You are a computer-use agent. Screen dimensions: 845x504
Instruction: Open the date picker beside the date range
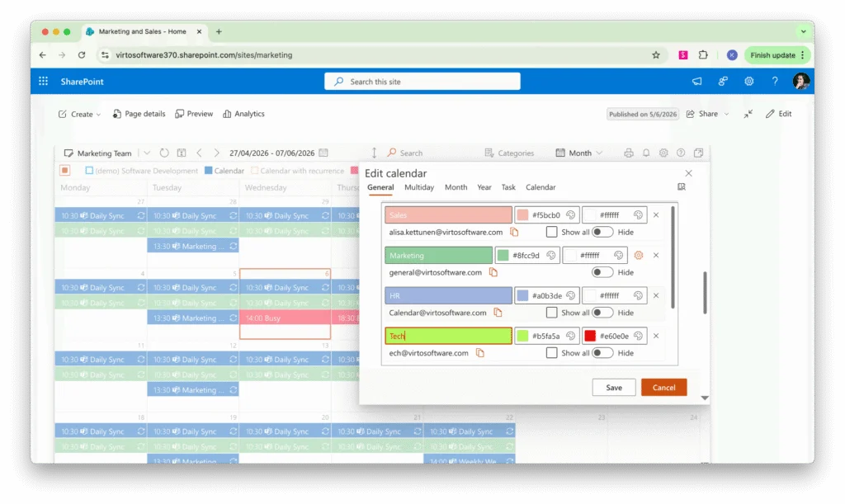pos(323,153)
